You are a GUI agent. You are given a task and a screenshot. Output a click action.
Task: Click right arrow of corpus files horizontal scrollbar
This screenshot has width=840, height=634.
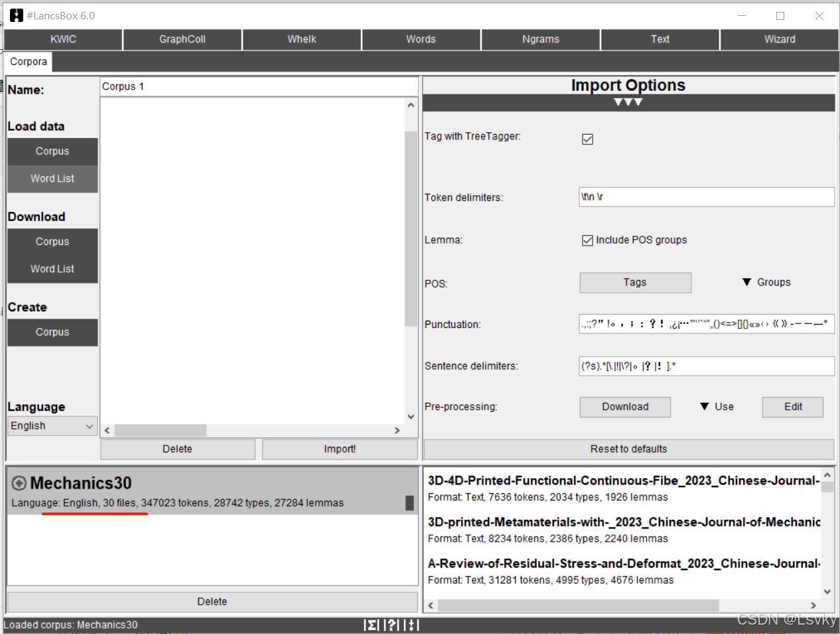813,605
